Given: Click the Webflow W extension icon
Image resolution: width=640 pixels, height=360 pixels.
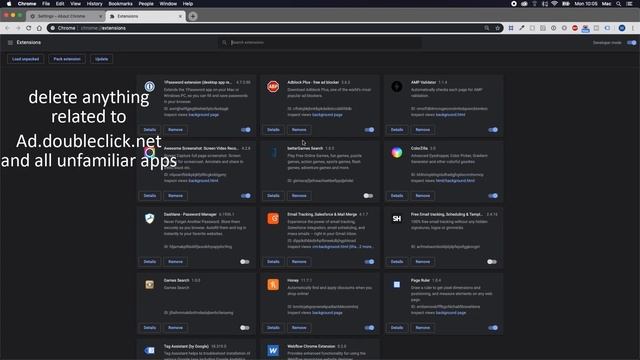Looking at the screenshot, I should [273, 350].
